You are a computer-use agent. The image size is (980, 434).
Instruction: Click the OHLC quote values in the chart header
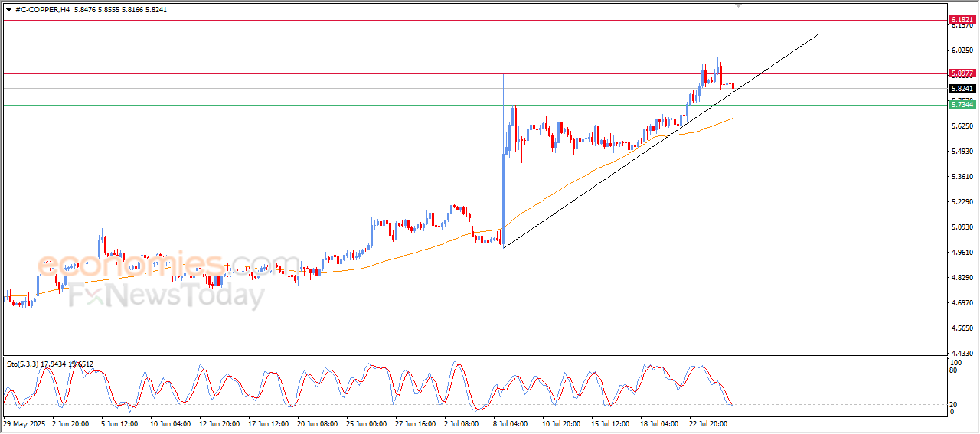point(121,9)
